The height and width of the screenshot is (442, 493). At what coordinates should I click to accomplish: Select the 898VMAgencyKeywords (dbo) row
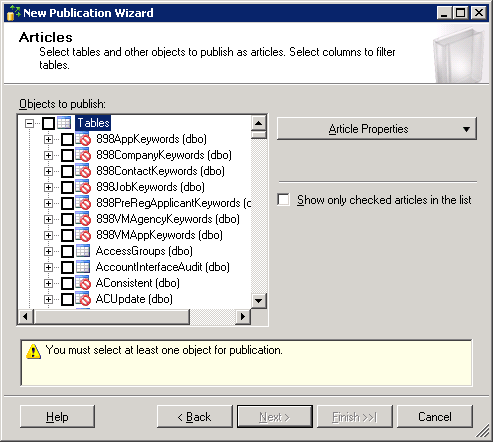point(168,219)
